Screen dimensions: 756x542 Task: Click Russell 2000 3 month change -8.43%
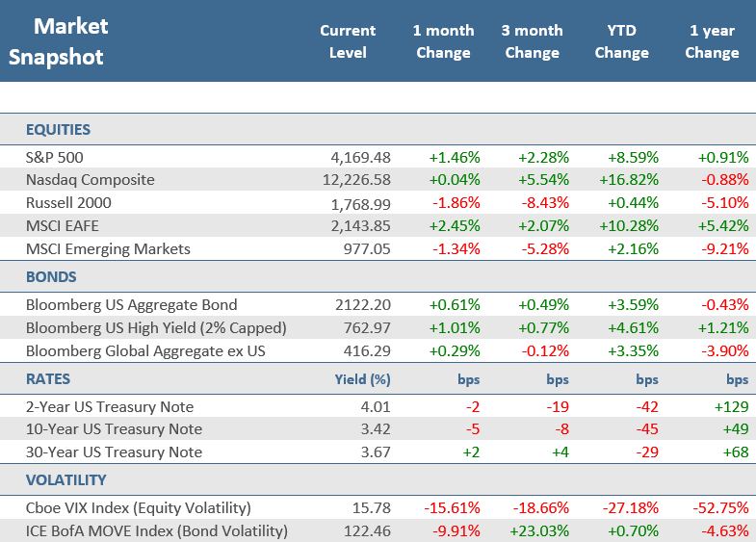(x=545, y=203)
